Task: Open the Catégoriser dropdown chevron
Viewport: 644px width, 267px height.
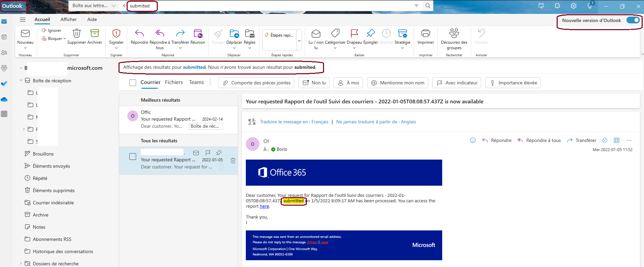Action: [335, 48]
